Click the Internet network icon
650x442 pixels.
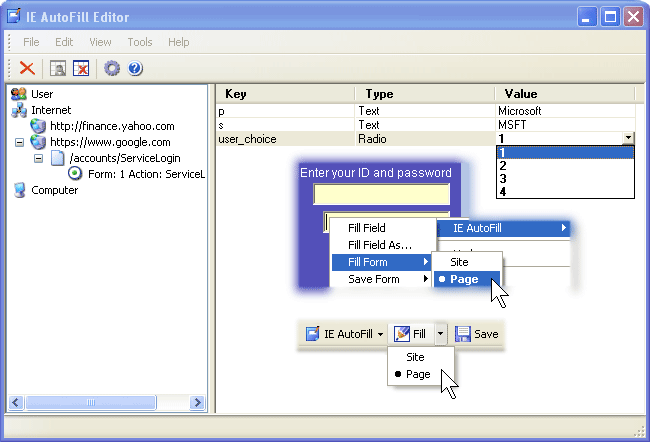(x=19, y=110)
